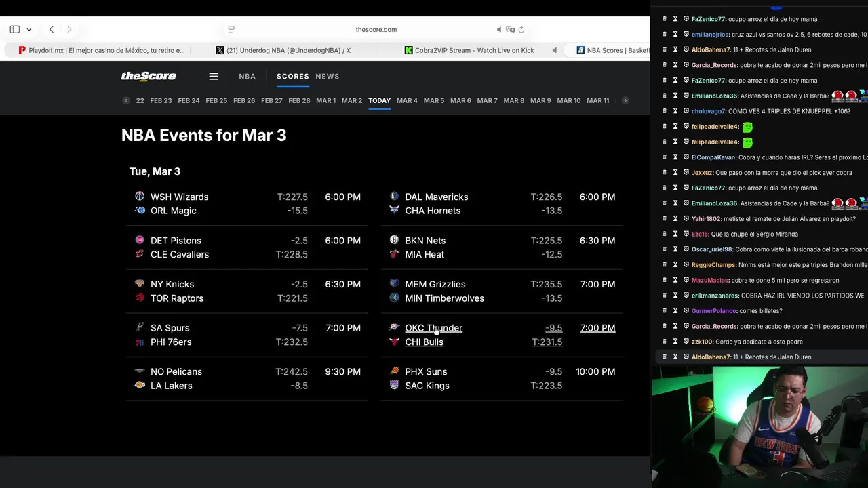
Task: Switch to Cobra2VIP Stream Kick tab
Action: click(469, 50)
